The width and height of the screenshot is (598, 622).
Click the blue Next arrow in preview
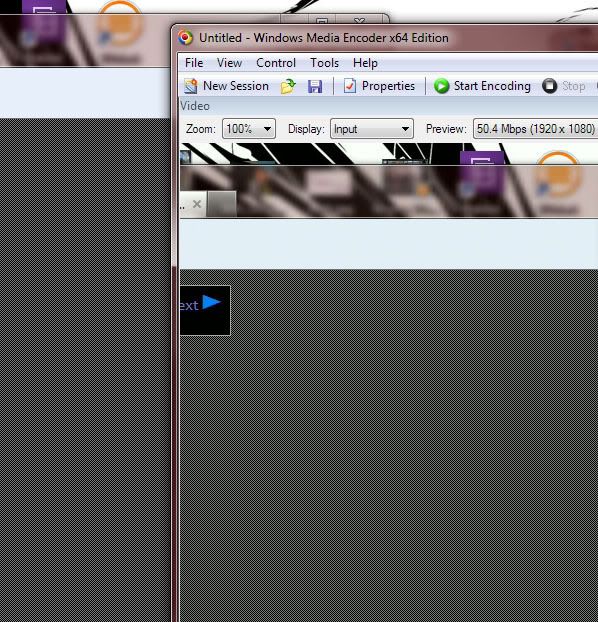coord(211,302)
